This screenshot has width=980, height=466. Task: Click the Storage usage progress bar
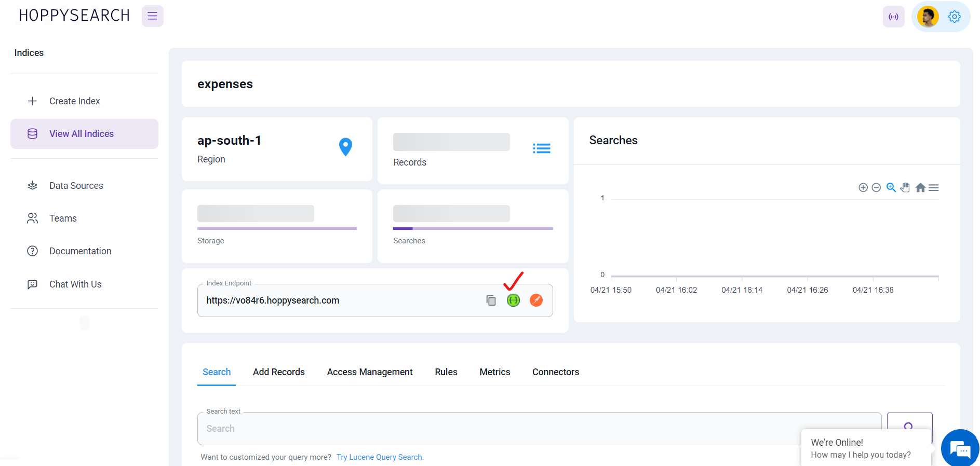coord(277,228)
